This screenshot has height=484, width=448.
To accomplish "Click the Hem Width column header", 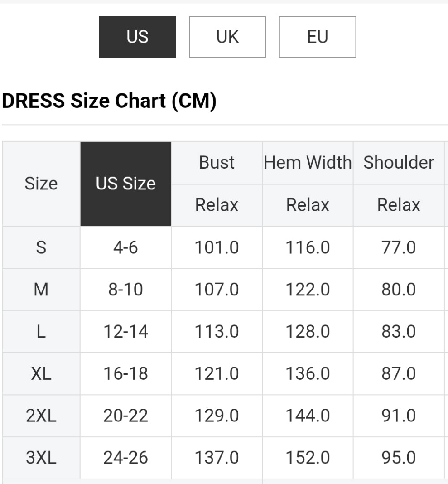I will coord(307,162).
